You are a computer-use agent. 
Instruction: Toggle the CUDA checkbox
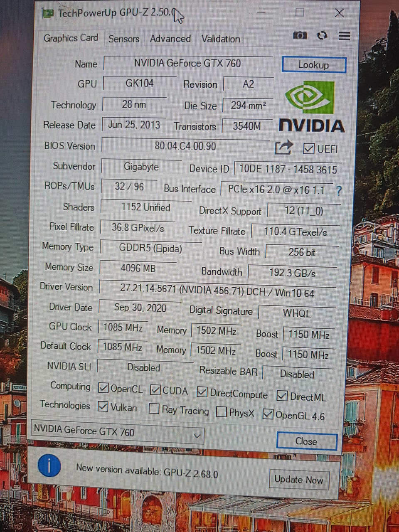tap(155, 390)
